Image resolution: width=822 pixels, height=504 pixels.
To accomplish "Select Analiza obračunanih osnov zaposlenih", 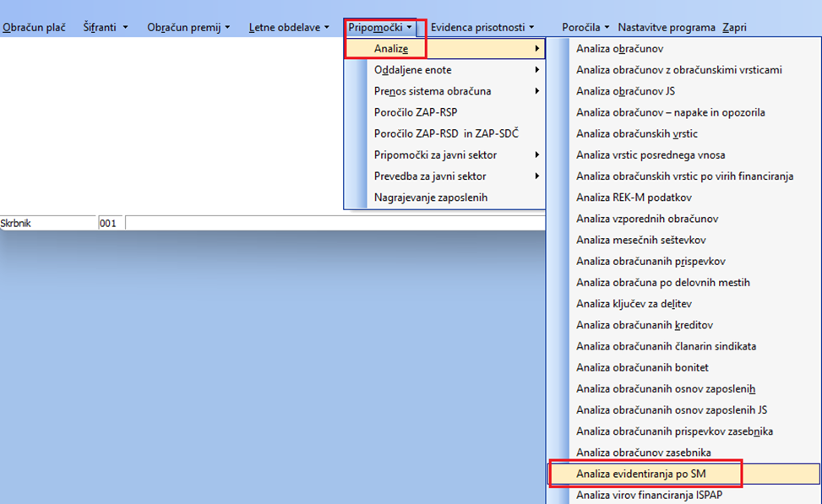I will click(x=683, y=388).
